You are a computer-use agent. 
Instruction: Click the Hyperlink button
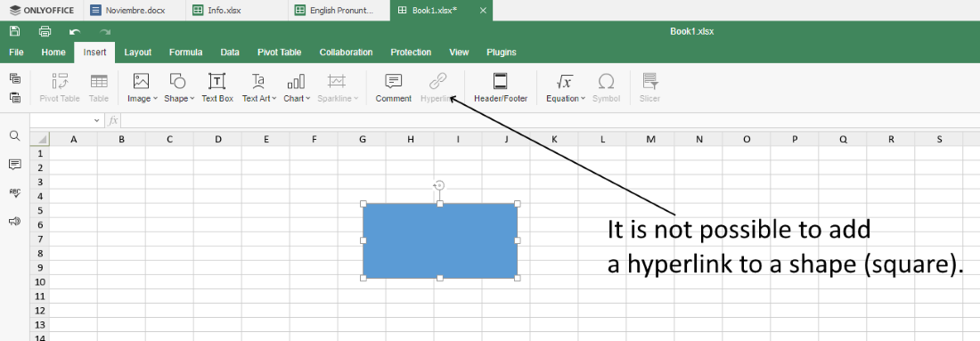(437, 87)
